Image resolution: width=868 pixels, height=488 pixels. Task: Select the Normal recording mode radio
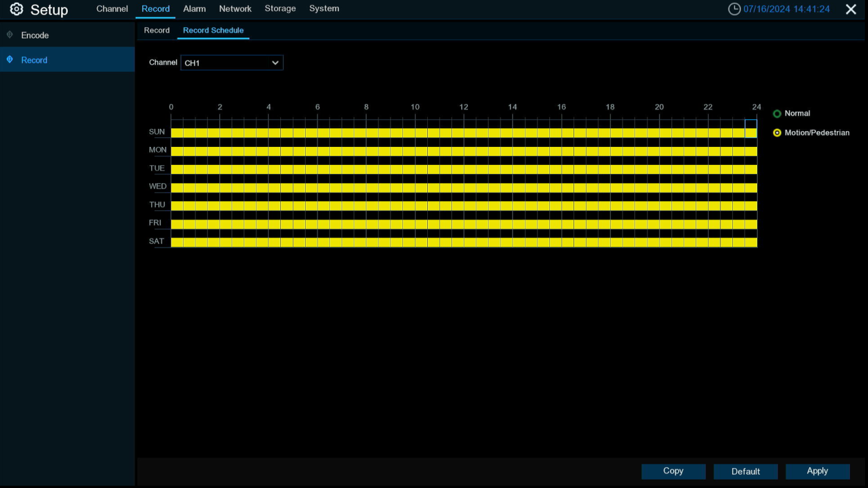777,114
